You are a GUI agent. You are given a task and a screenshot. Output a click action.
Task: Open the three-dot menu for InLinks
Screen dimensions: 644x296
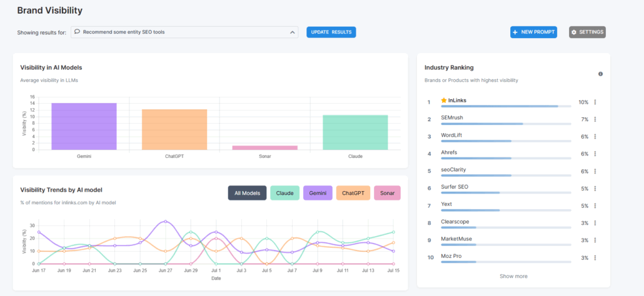pyautogui.click(x=595, y=102)
